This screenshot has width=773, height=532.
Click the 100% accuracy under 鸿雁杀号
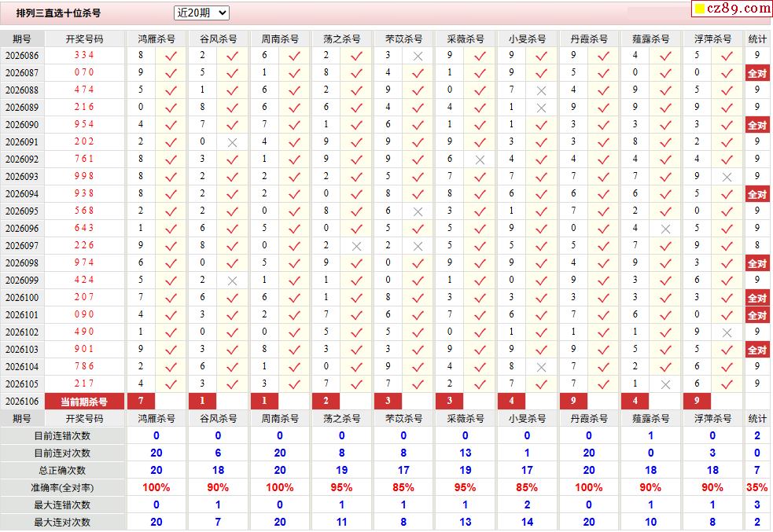156,488
